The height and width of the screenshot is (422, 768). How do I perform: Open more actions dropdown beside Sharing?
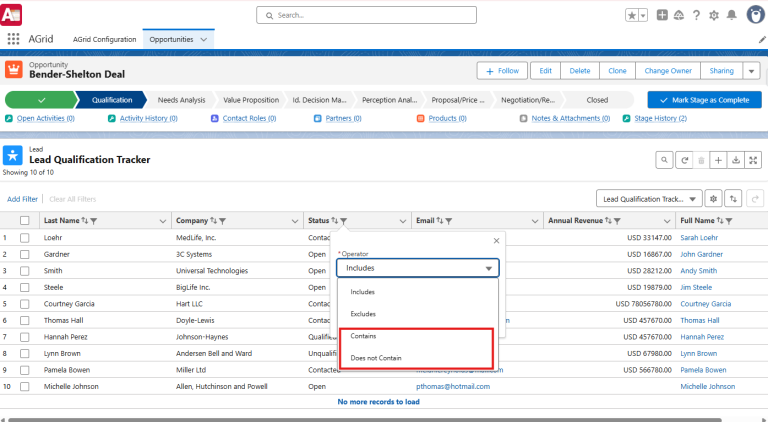pyautogui.click(x=751, y=70)
